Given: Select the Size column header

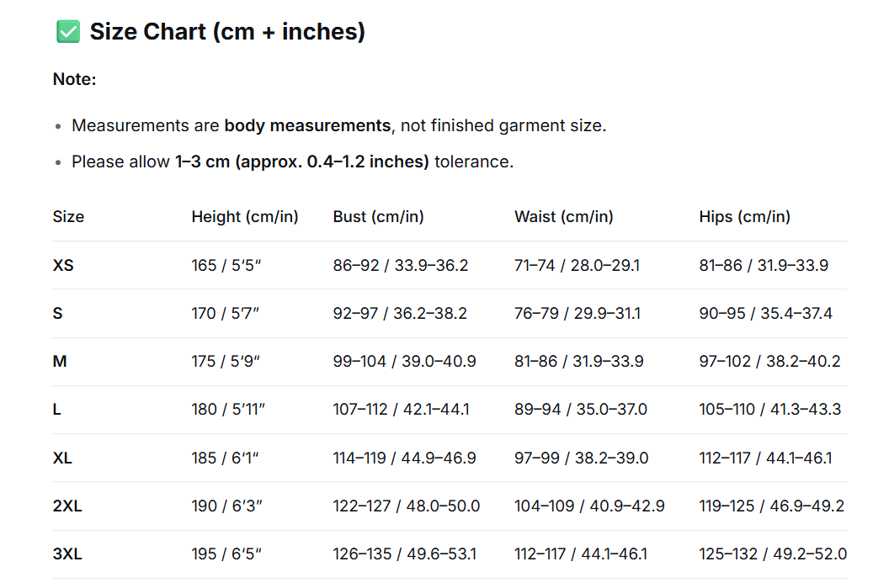Looking at the screenshot, I should [x=68, y=217].
